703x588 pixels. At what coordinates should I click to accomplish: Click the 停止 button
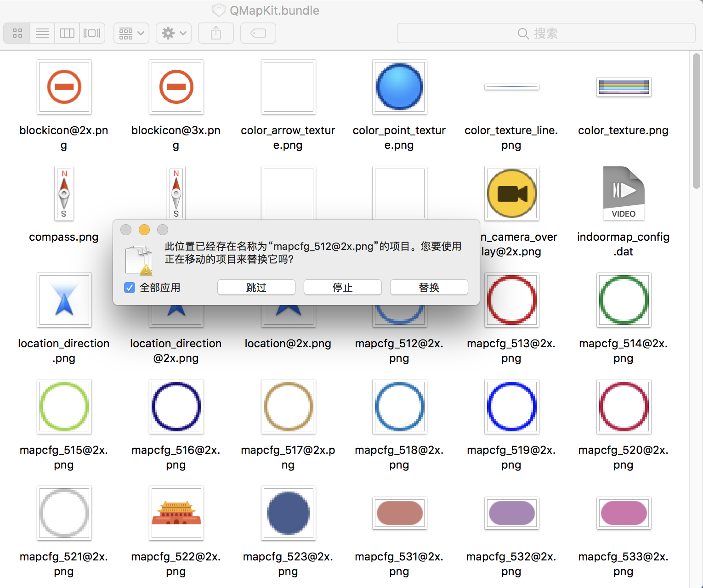point(343,288)
